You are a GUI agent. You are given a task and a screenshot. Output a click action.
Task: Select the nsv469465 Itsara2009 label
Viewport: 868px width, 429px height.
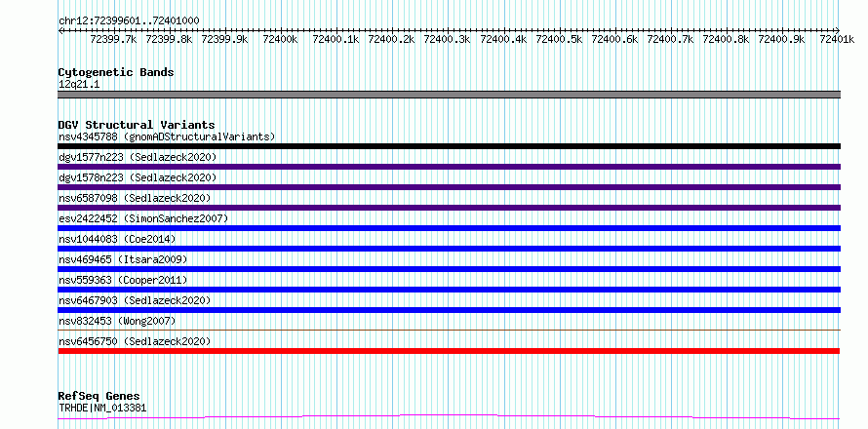123,259
